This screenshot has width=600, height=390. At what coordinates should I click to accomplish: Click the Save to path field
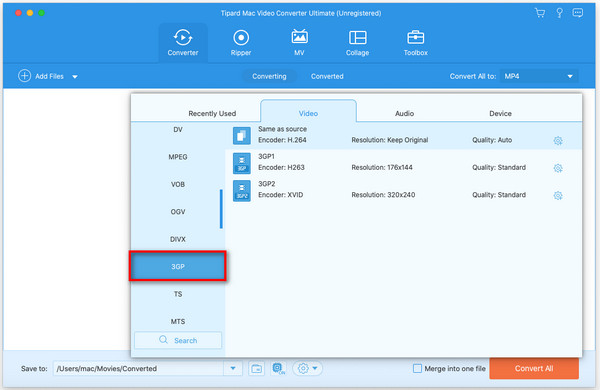coord(139,369)
